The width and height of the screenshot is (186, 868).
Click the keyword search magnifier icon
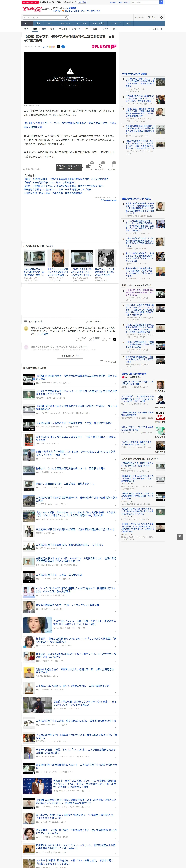(66, 18)
